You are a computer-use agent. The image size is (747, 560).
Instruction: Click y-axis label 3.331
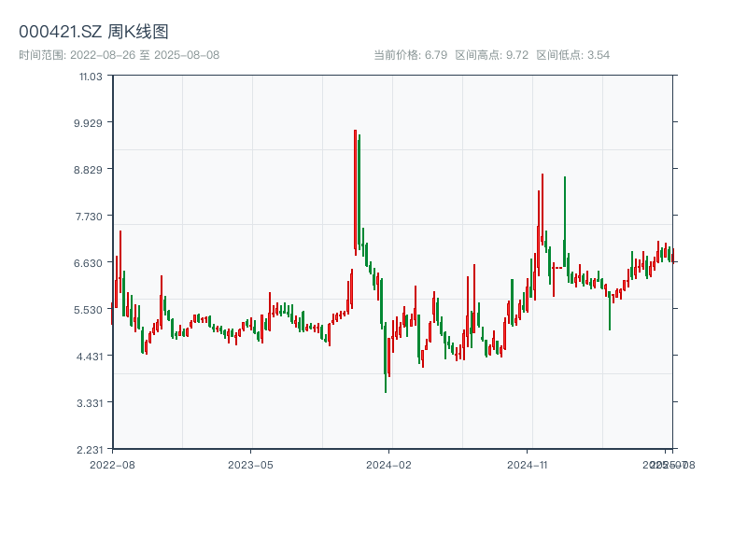90,403
